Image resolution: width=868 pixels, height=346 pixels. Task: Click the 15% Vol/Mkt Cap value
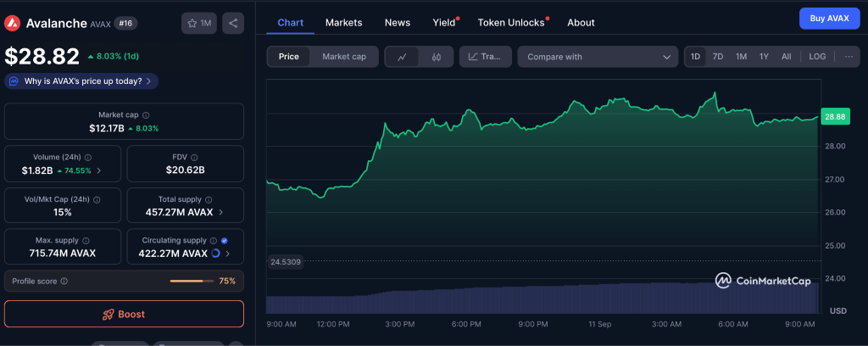63,212
